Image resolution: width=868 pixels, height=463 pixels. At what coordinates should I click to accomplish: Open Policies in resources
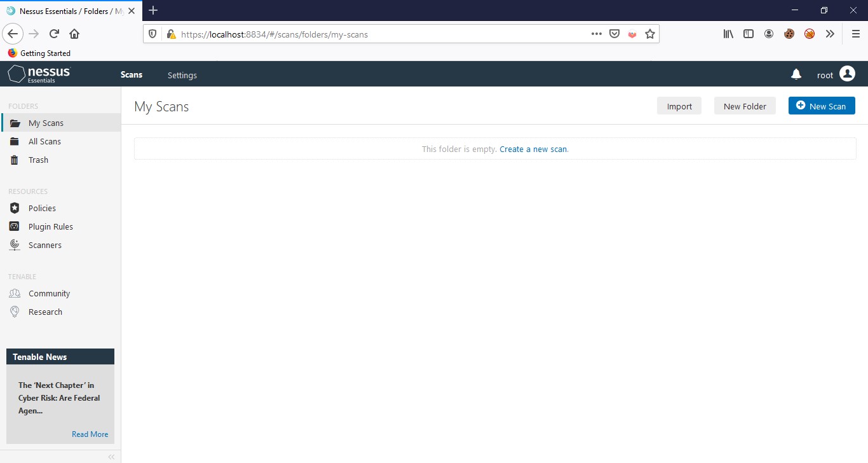pos(60,208)
